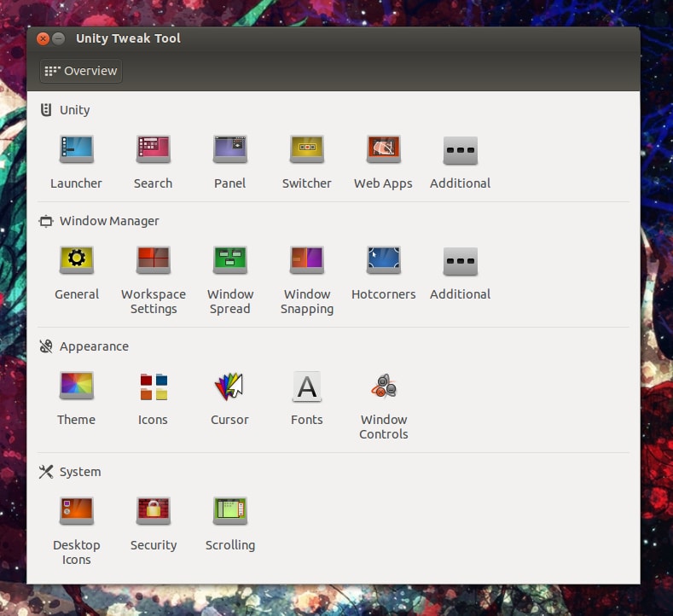The width and height of the screenshot is (673, 616).
Task: Choose the Theme icon
Action: pos(76,386)
